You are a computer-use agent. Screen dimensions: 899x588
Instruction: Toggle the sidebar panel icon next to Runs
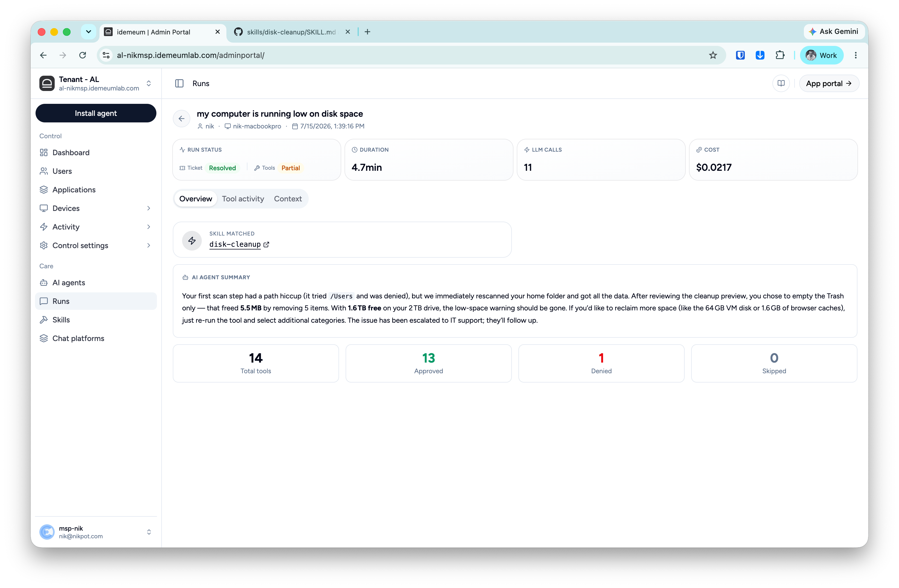click(179, 83)
